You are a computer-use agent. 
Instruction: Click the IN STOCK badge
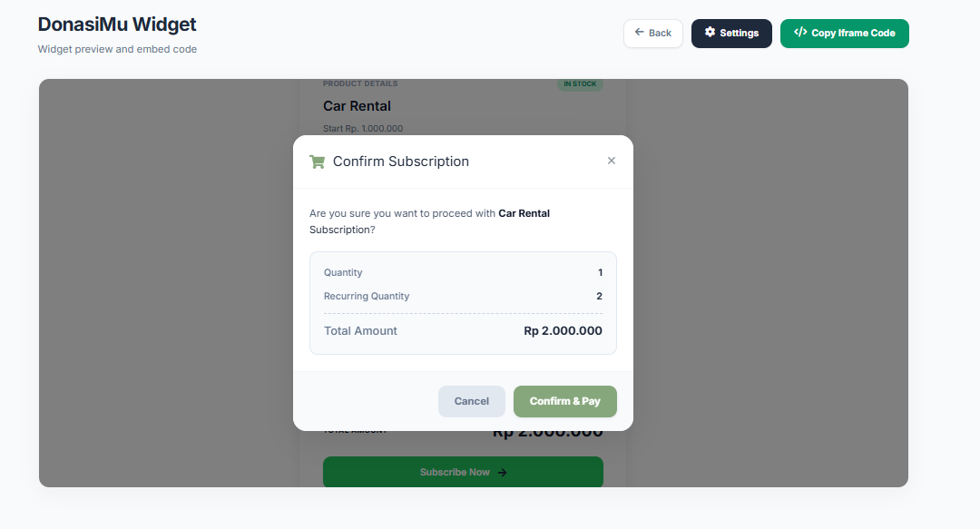pos(580,83)
